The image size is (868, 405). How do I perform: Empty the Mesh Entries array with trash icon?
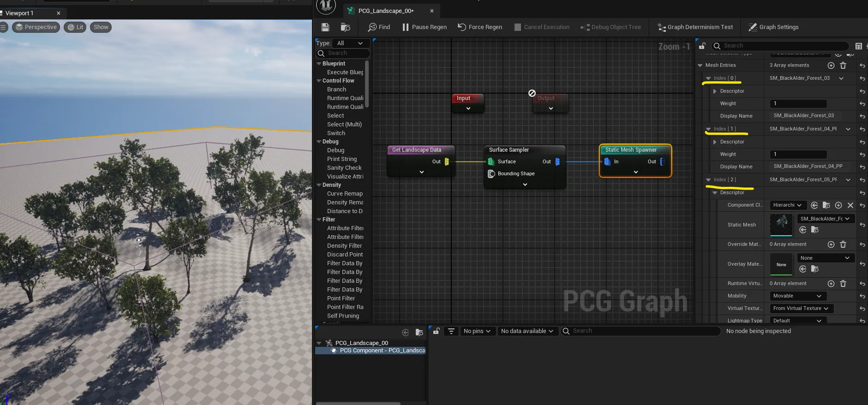(843, 66)
